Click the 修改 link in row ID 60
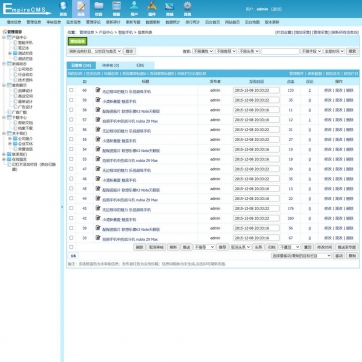Screen dimensions: 362x362 (328, 90)
